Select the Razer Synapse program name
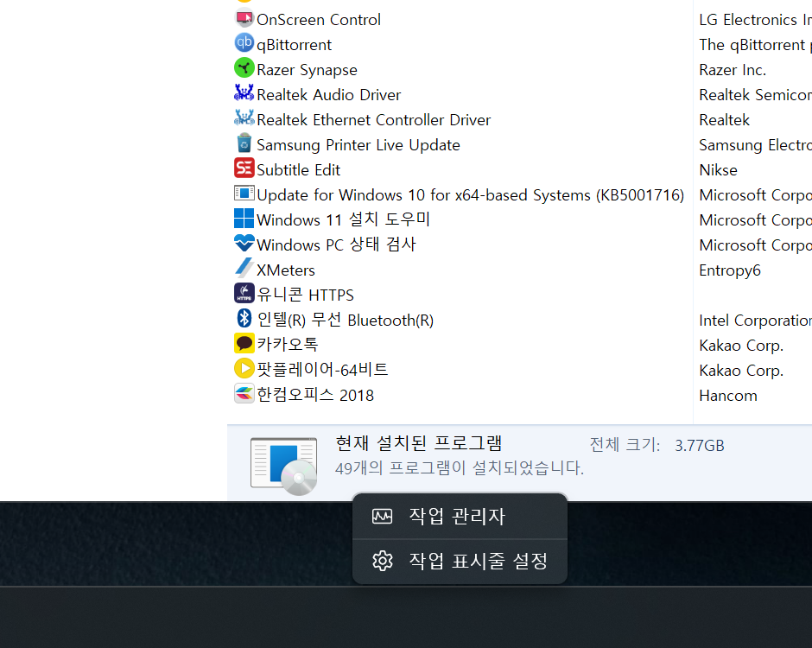Viewport: 812px width, 648px height. [x=307, y=70]
